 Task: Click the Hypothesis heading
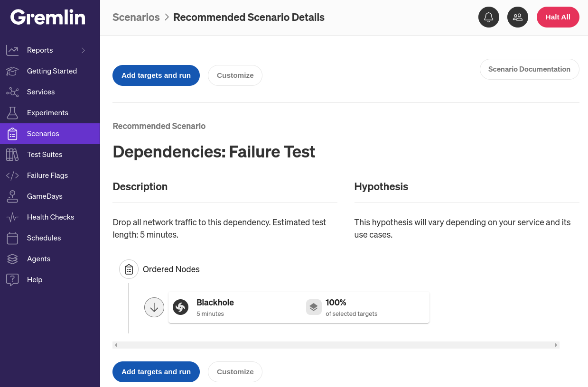coord(381,187)
